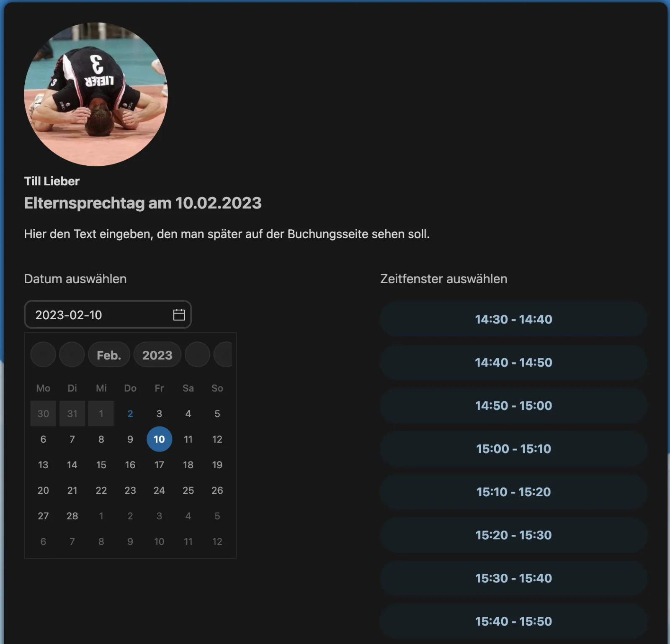This screenshot has width=670, height=644.
Task: Choose the 15:00 - 15:10 slot
Action: pos(513,449)
